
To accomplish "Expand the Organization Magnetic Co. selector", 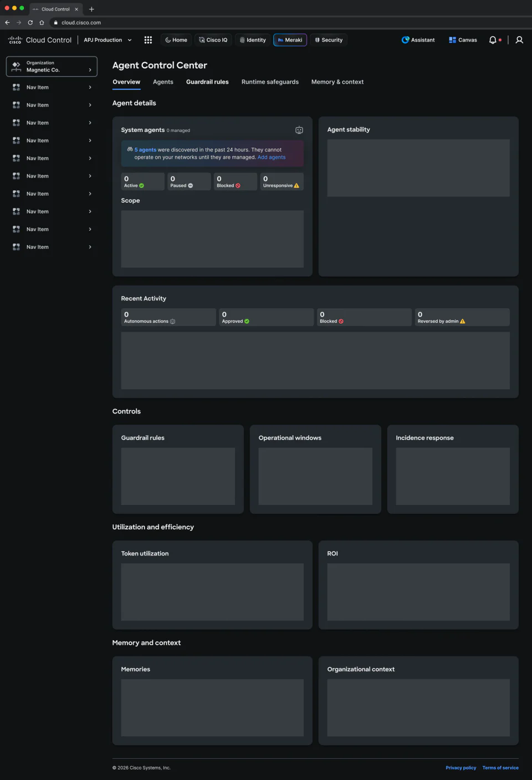I will pos(52,67).
